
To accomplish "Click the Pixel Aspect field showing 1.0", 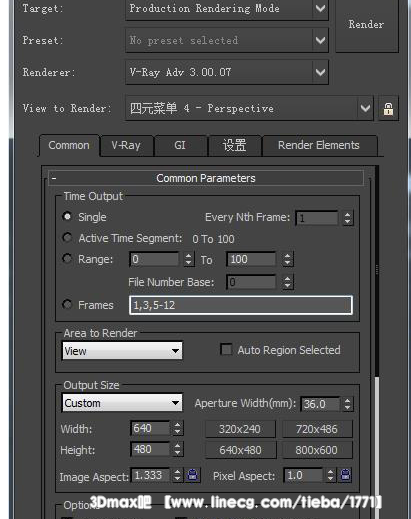I will tap(303, 475).
